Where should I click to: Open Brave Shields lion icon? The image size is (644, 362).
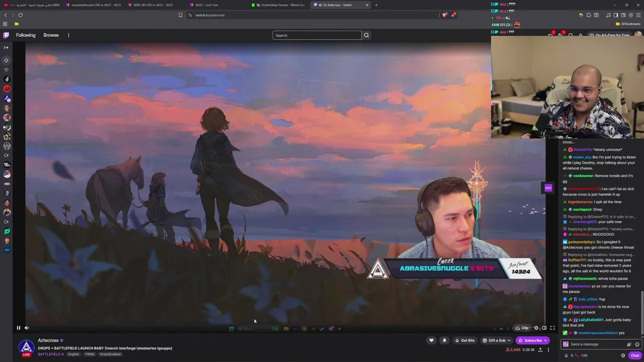(x=444, y=15)
